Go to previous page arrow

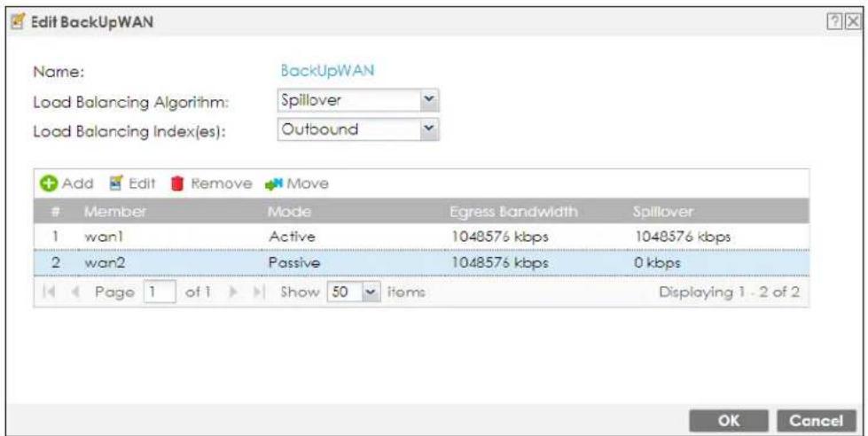75,292
